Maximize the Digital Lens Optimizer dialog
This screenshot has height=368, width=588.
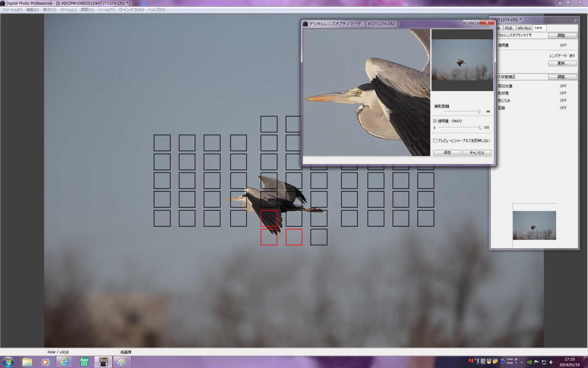tap(475, 22)
